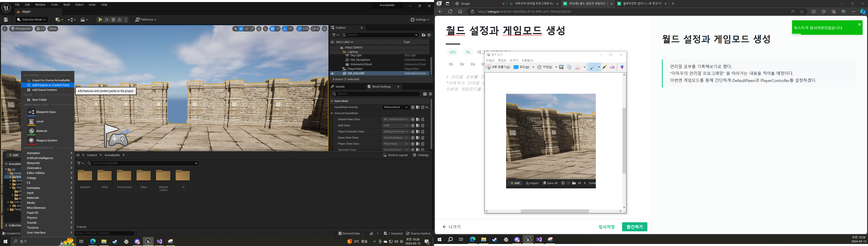The height and width of the screenshot is (246, 868).
Task: Open the Outliner settings gear
Action: pyautogui.click(x=429, y=35)
